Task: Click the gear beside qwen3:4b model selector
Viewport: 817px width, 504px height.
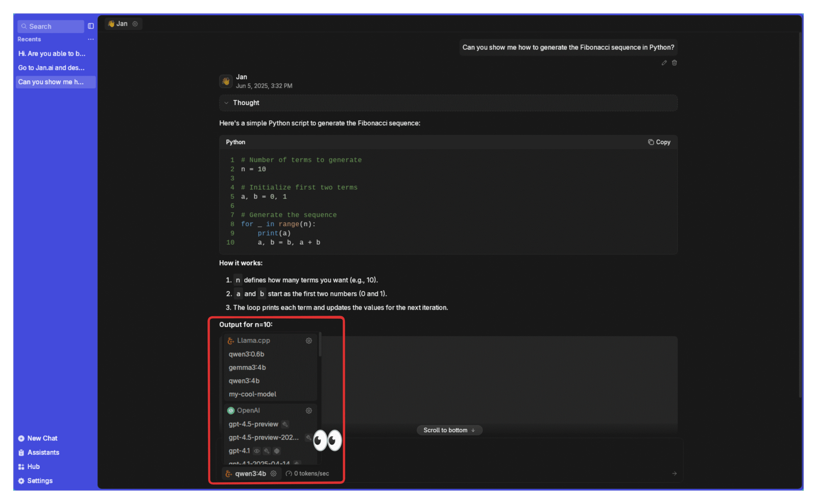Action: tap(274, 473)
